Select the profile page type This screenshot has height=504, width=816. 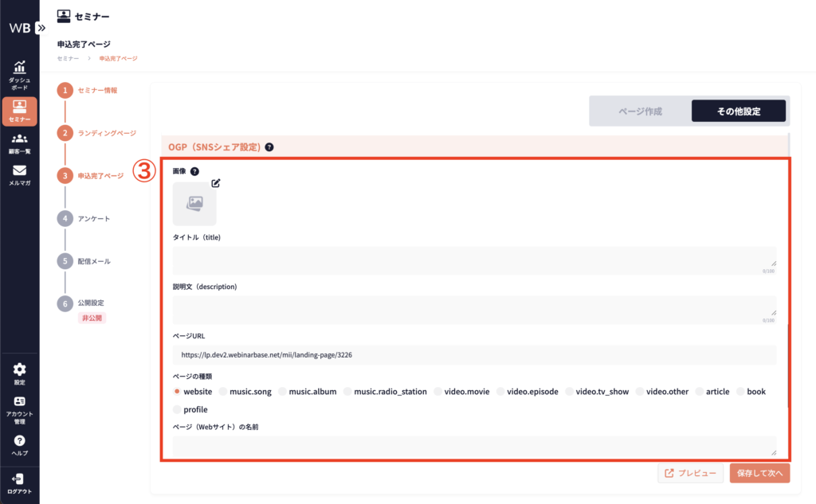point(177,409)
